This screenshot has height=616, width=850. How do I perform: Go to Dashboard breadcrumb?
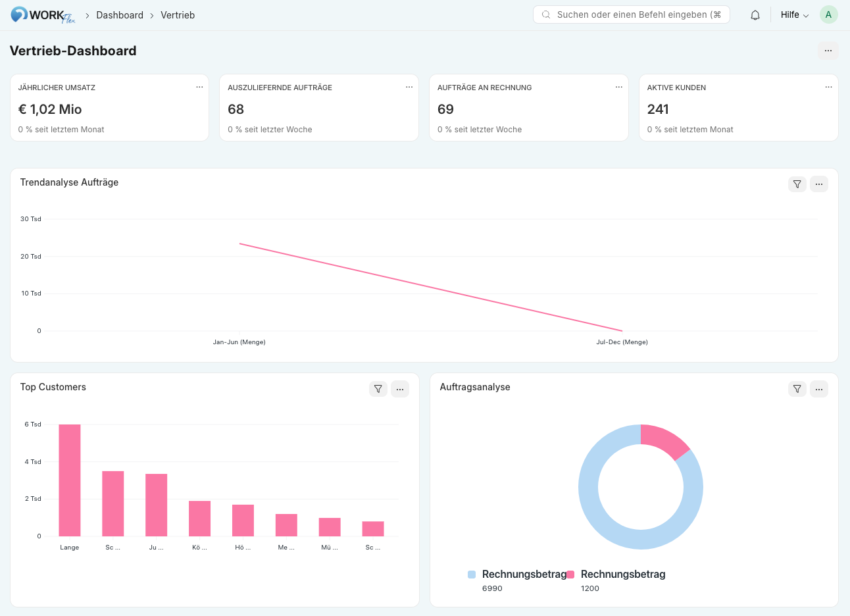pos(120,15)
